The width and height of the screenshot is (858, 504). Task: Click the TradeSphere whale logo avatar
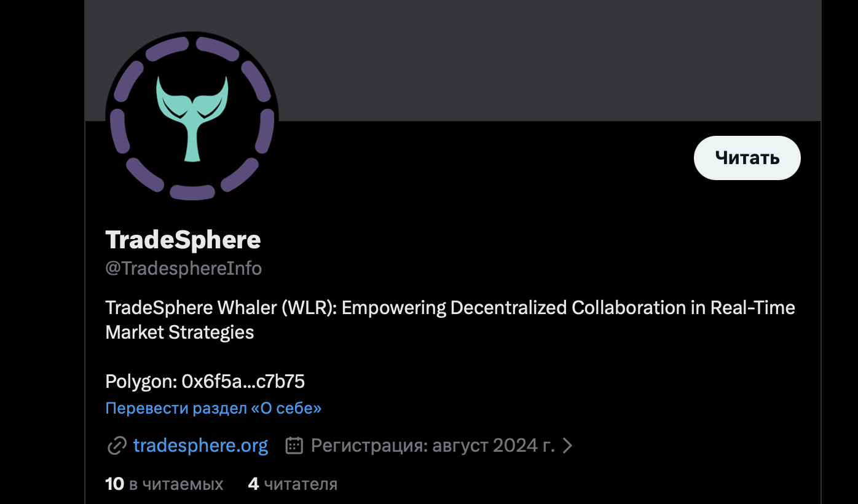coord(192,117)
